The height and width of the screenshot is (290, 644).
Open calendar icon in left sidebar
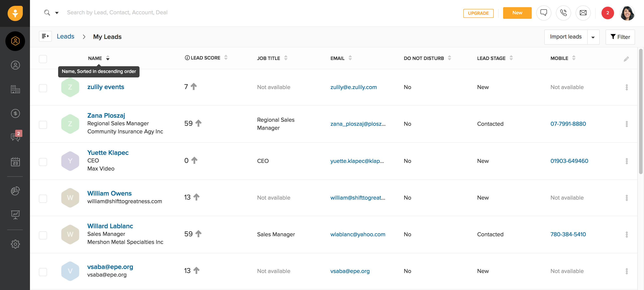(x=15, y=162)
